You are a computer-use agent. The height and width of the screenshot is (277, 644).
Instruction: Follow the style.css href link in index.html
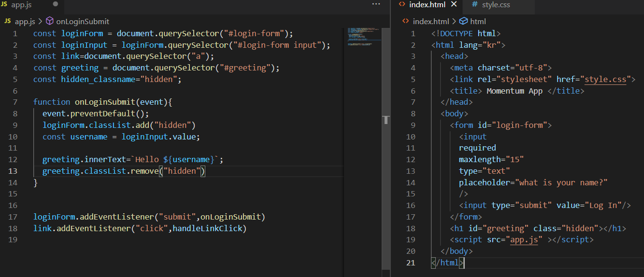605,79
